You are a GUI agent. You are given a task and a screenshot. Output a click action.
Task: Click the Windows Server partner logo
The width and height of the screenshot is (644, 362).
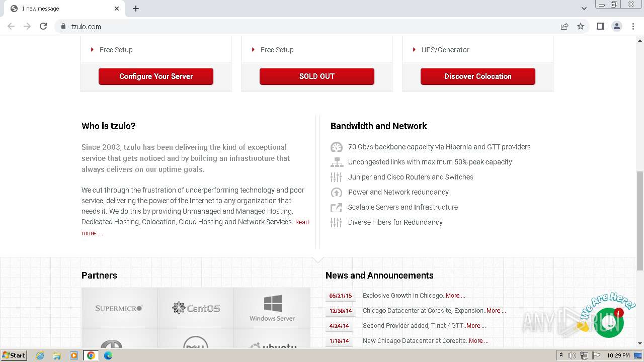click(x=272, y=308)
